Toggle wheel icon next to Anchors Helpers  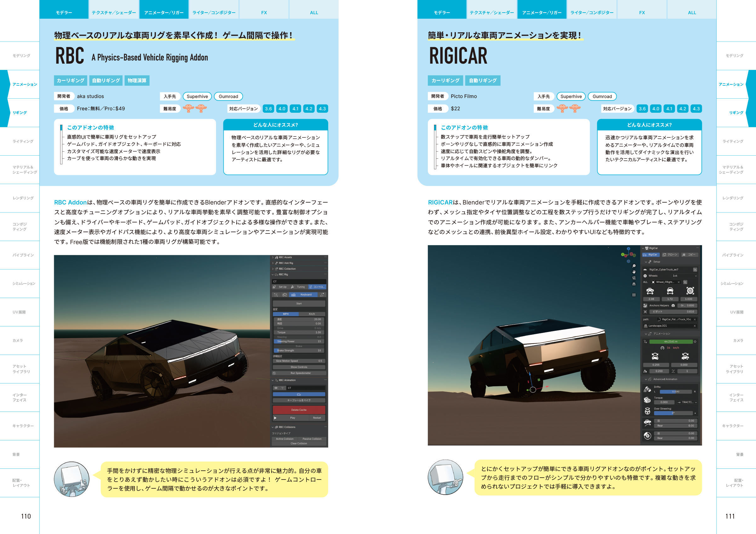[673, 306]
